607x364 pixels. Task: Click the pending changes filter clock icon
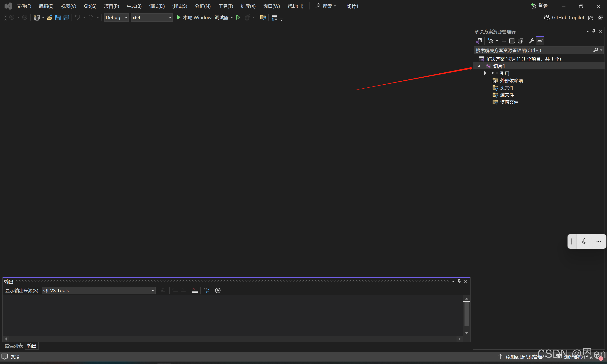[x=490, y=41]
